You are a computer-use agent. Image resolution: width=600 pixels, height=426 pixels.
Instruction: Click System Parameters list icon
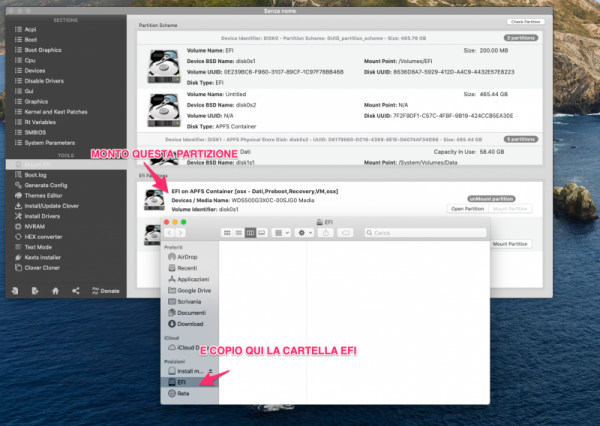tap(18, 143)
